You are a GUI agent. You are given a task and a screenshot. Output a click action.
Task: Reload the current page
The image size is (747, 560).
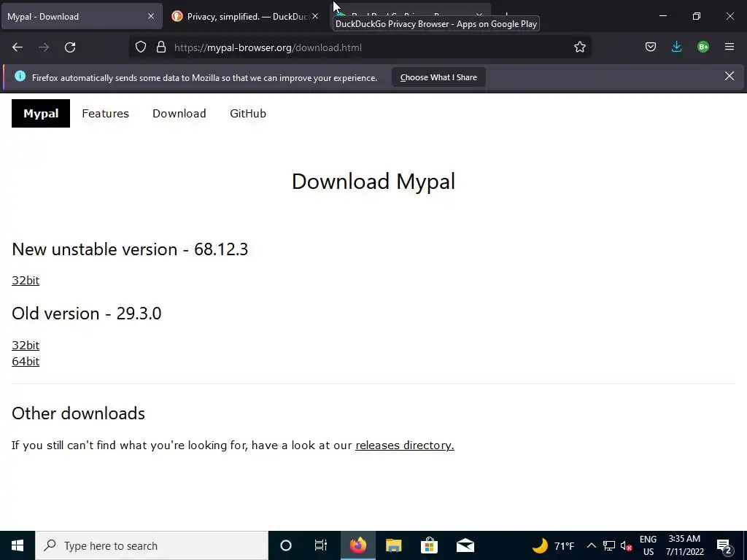(x=70, y=47)
